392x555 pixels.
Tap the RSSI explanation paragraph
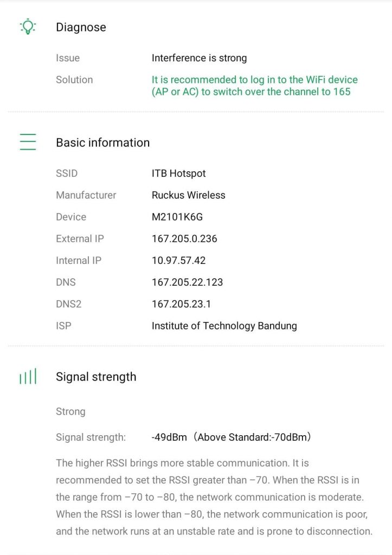pyautogui.click(x=214, y=497)
